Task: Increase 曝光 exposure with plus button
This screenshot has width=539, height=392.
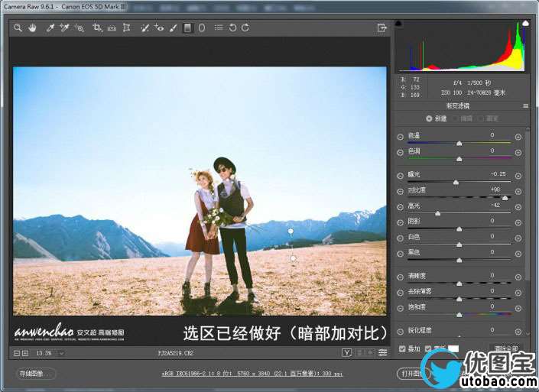Action: click(x=518, y=176)
